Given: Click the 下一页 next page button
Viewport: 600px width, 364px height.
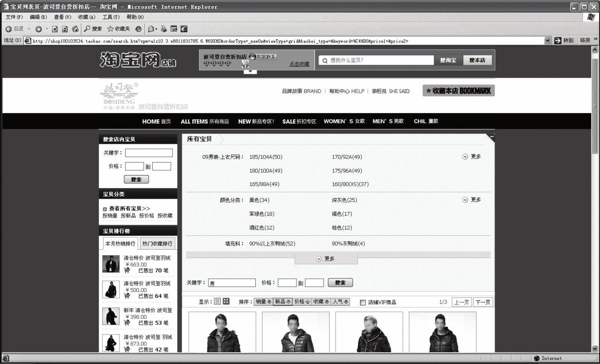Looking at the screenshot, I should coord(483,302).
